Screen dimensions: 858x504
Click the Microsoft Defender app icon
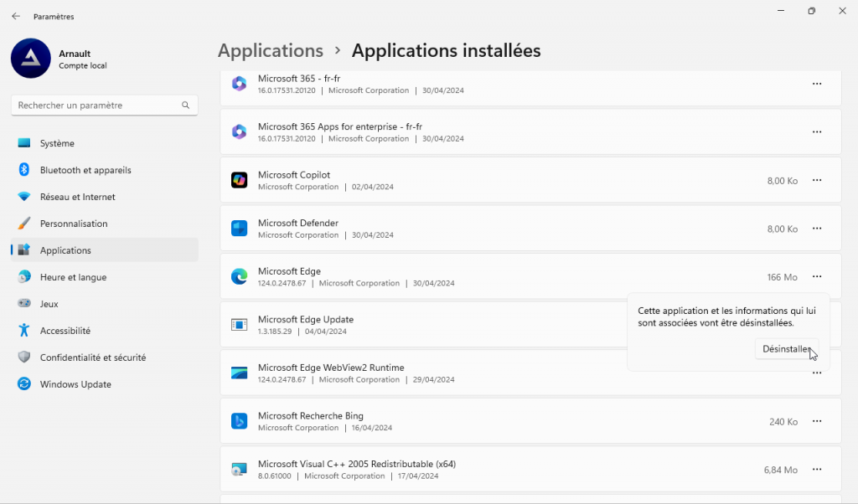[239, 228]
